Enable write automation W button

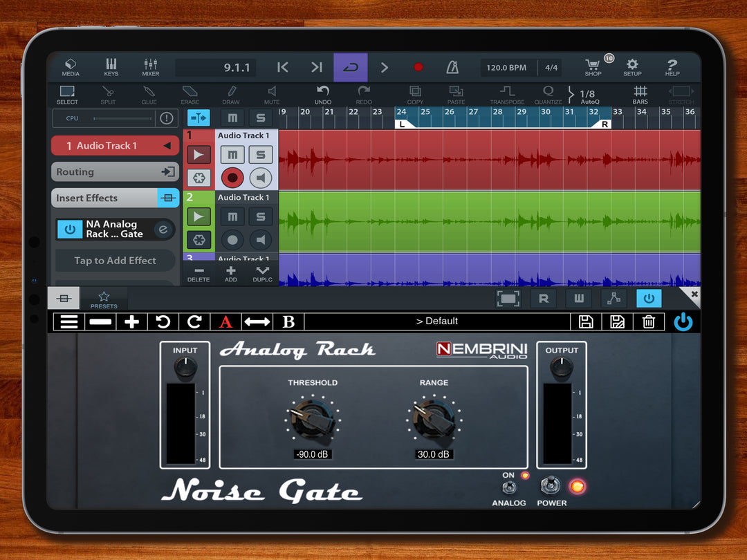pos(579,298)
